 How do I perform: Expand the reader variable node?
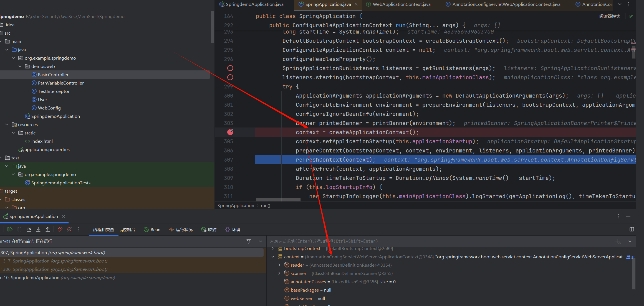tap(279, 265)
